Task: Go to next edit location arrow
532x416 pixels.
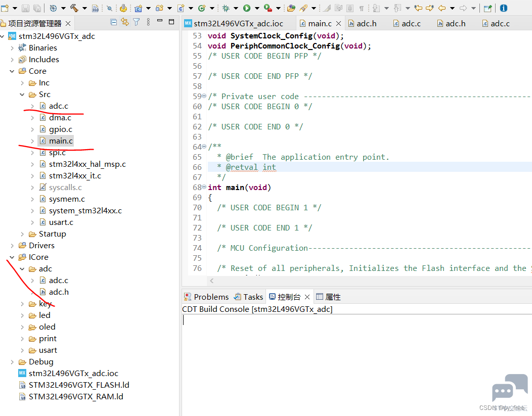Action: tap(430, 8)
